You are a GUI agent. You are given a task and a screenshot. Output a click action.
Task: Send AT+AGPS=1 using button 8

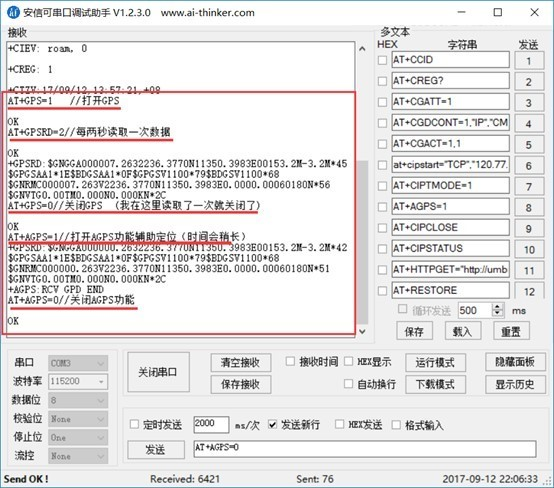(x=529, y=207)
